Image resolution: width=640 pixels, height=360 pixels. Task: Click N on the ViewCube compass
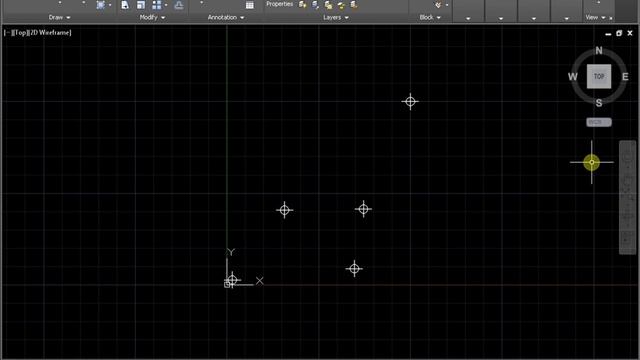(599, 51)
